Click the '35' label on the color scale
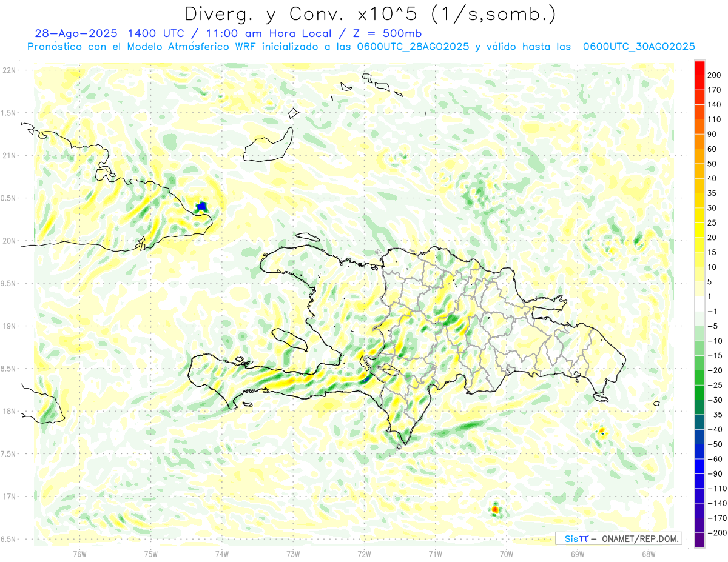 coord(712,193)
